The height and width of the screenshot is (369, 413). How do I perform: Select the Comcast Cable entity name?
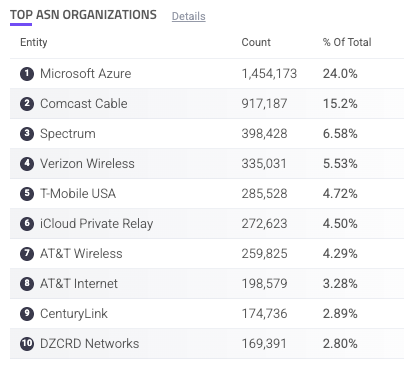(84, 104)
